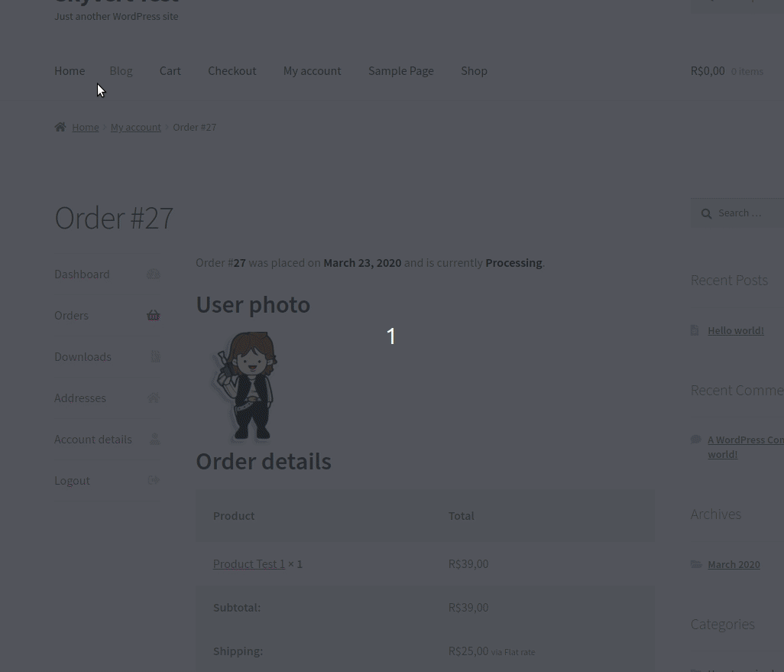Open My account from the top menu
Screen dimensions: 784x672
click(x=312, y=71)
